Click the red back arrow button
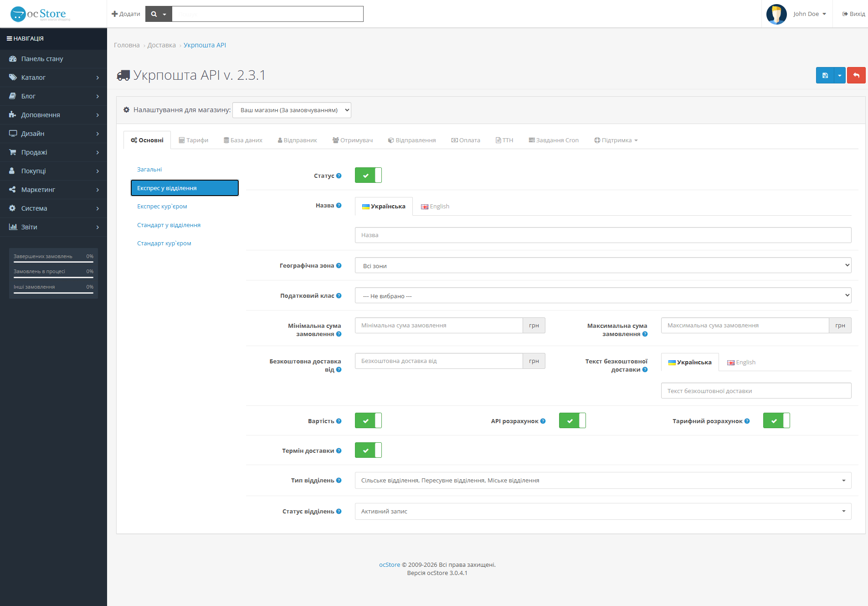This screenshot has width=868, height=606. 856,75
